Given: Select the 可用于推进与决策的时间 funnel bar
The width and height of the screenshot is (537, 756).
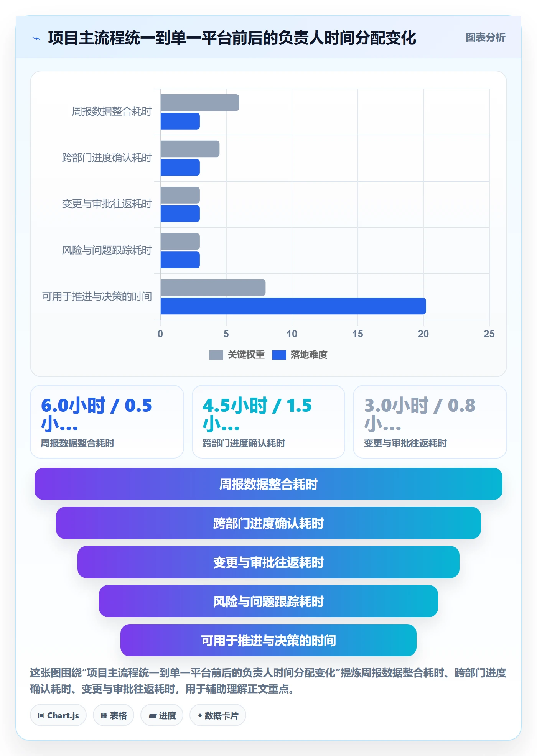Looking at the screenshot, I should 268,640.
